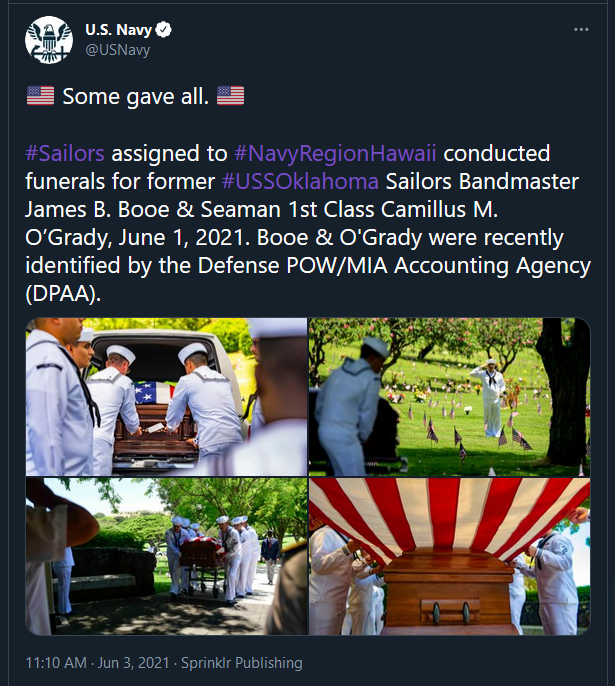
Task: Click the 'Some gave all.' text
Action: pyautogui.click(x=136, y=96)
